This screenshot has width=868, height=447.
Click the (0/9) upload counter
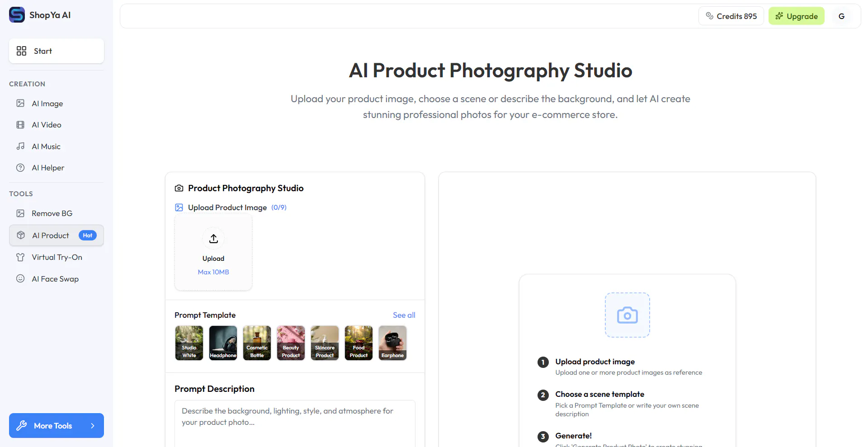click(x=279, y=207)
